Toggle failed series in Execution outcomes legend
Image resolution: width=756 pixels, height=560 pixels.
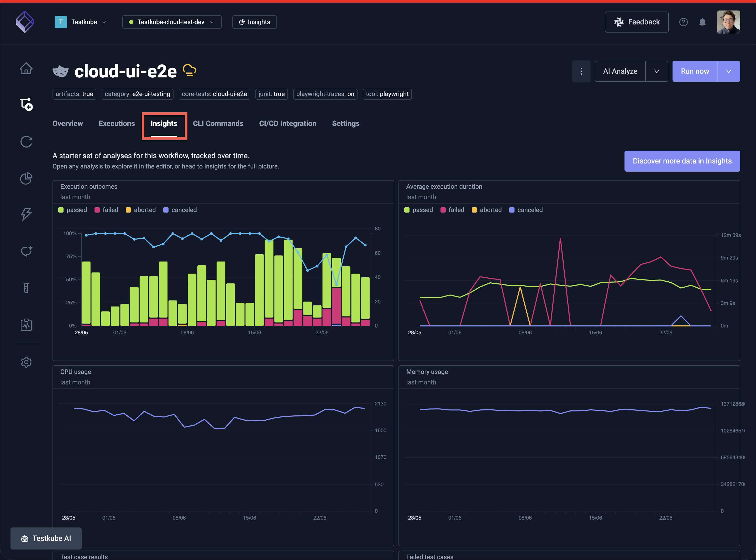coord(106,210)
